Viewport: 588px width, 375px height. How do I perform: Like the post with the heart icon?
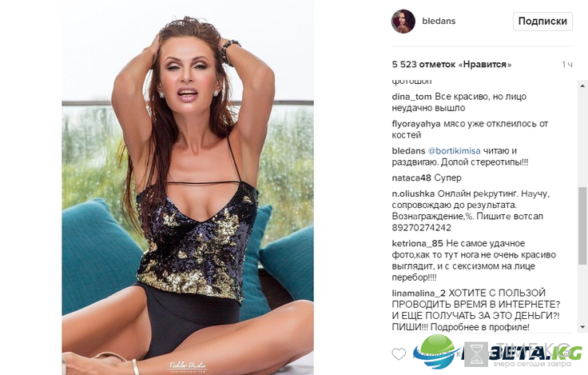(399, 354)
